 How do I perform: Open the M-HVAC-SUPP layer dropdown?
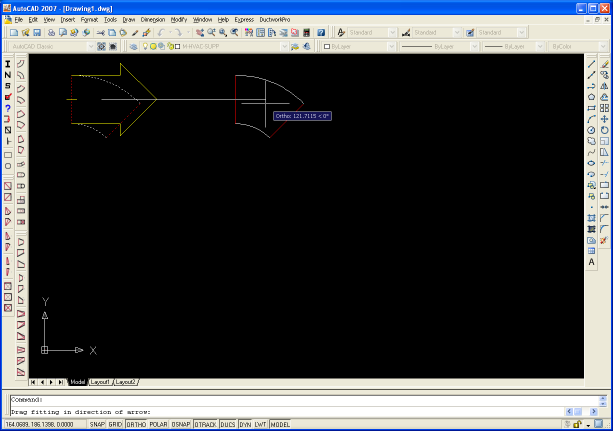[x=284, y=47]
